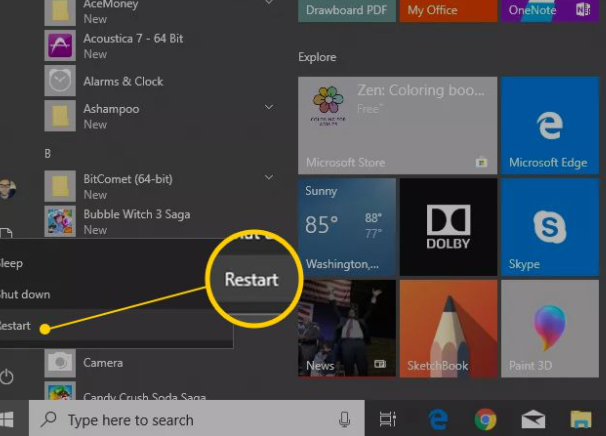Launch Edge from the taskbar
Screen dimensions: 606x436
coord(438,419)
